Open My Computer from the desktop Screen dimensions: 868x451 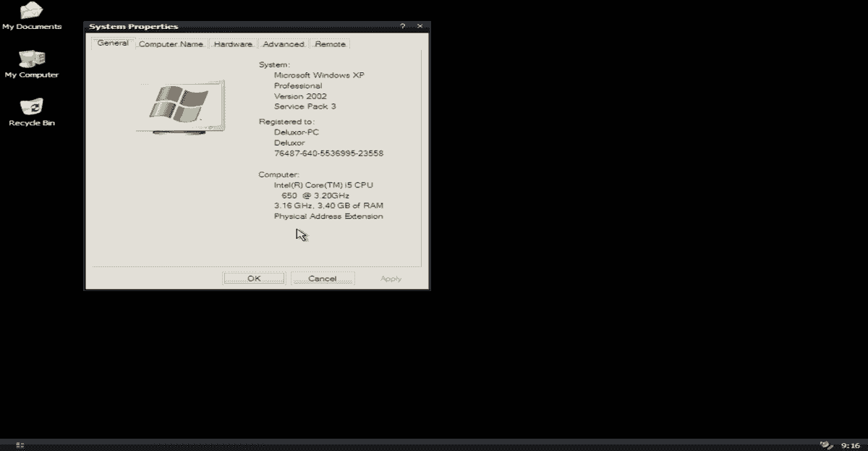coord(32,60)
